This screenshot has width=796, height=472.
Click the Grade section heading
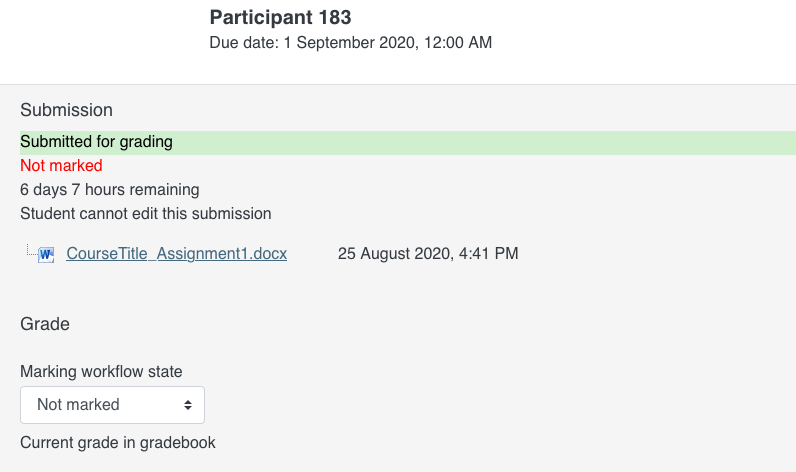[x=45, y=324]
